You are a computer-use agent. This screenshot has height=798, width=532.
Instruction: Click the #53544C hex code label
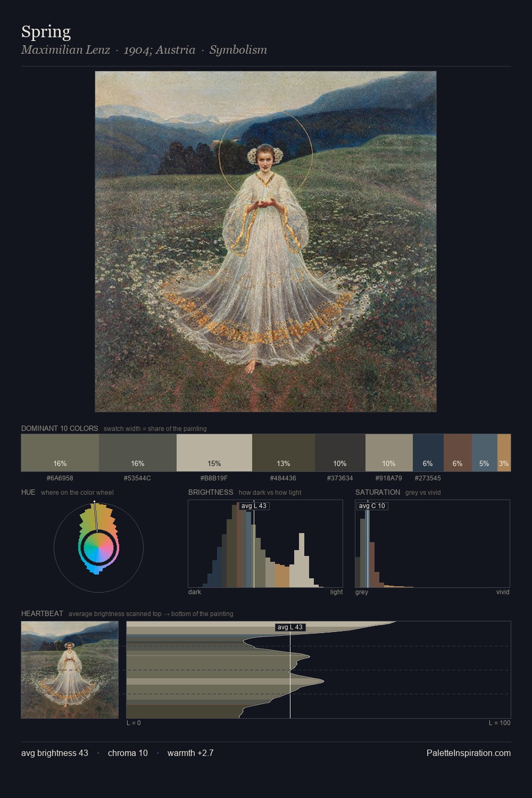pos(137,478)
